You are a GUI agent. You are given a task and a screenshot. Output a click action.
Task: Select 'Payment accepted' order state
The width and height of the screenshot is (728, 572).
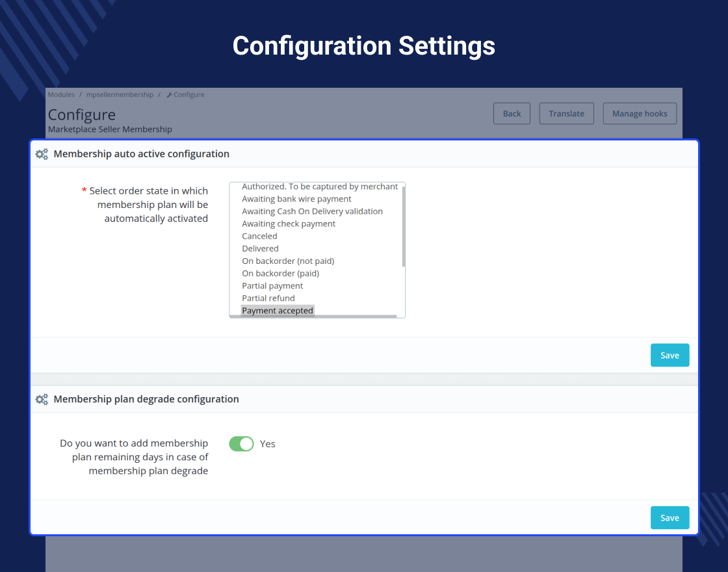click(277, 311)
